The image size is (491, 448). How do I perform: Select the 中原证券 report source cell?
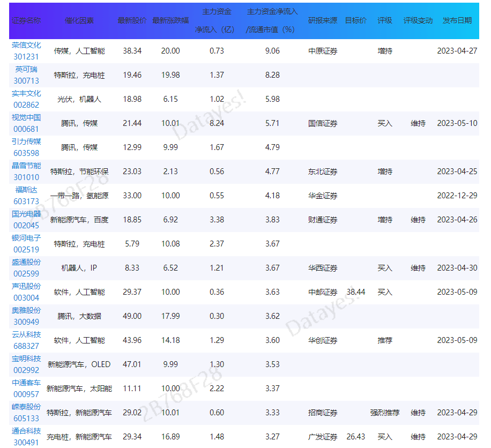coord(323,51)
